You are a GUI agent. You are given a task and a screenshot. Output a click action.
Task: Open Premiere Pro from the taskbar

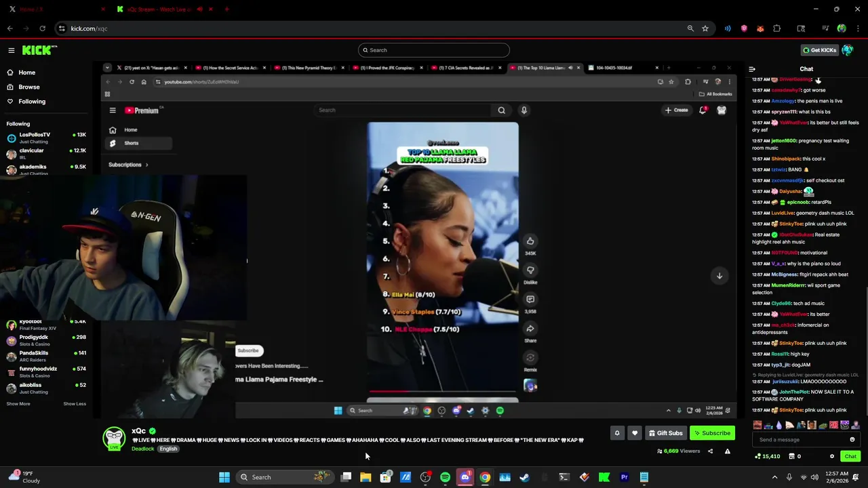pyautogui.click(x=624, y=477)
